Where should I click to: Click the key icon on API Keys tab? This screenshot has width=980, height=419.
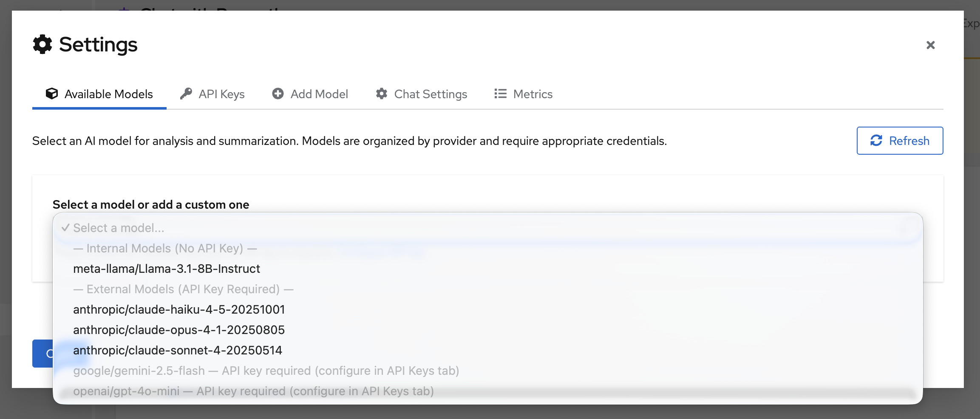point(186,93)
